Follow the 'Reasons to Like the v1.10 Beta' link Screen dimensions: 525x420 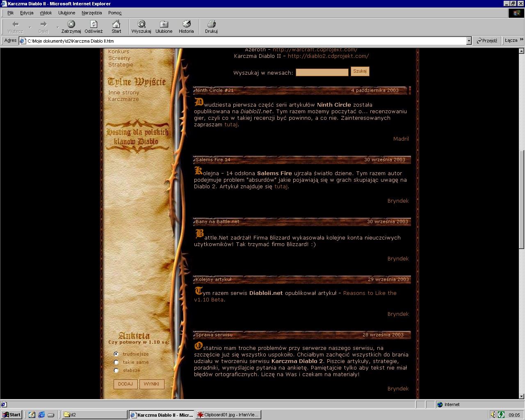[x=370, y=293]
